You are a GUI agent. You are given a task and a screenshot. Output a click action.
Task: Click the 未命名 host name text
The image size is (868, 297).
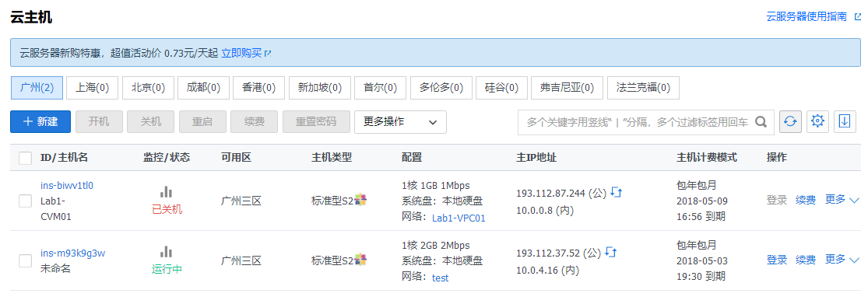click(55, 269)
